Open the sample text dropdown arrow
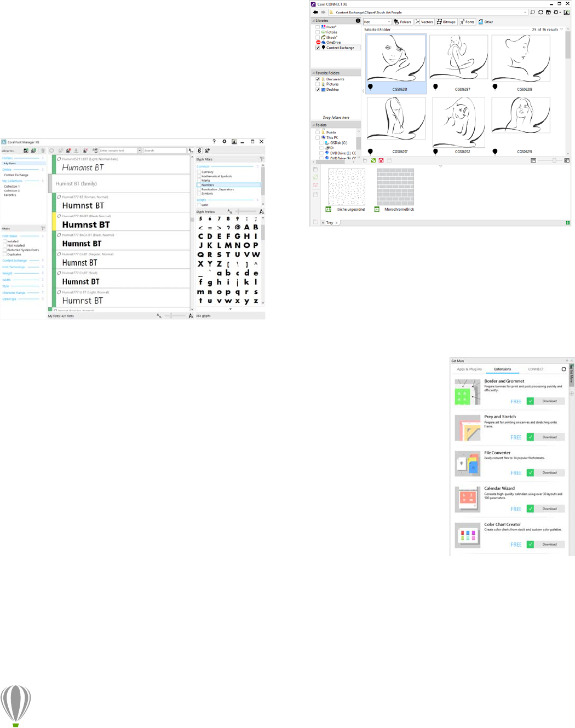This screenshot has height=728, width=575. pos(140,151)
